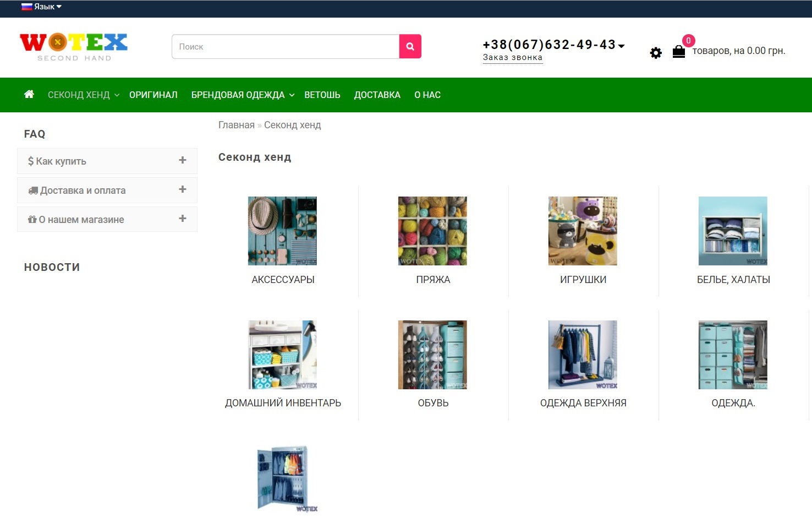Viewport: 812px width, 517px height.
Task: Expand the Доставка и оплата section
Action: 182,189
